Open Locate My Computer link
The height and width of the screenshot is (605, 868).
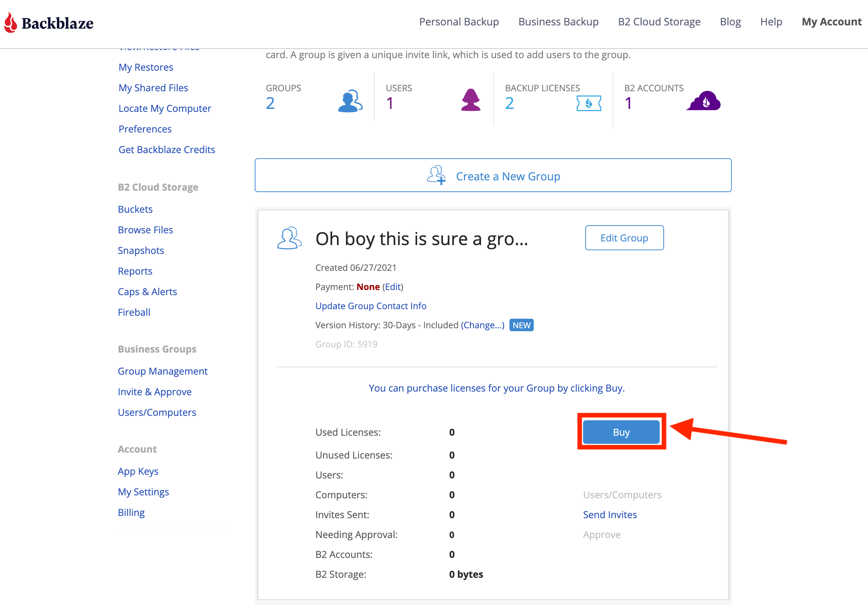click(165, 109)
